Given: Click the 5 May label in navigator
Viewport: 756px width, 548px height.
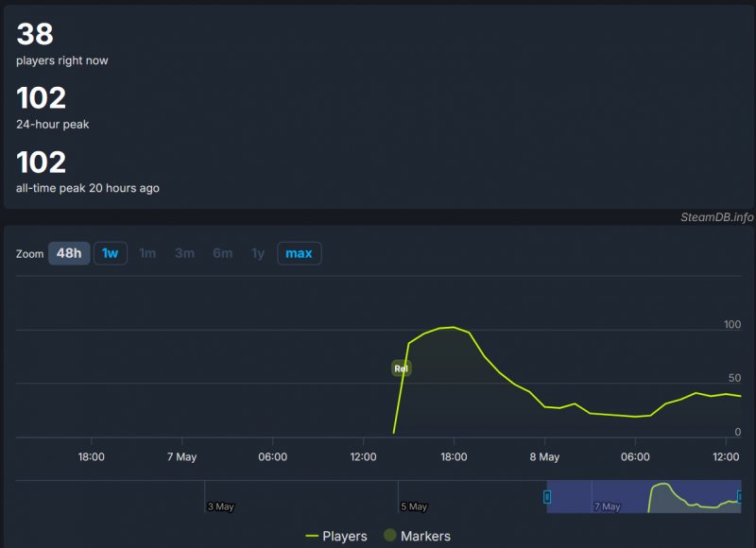Looking at the screenshot, I should [x=414, y=506].
